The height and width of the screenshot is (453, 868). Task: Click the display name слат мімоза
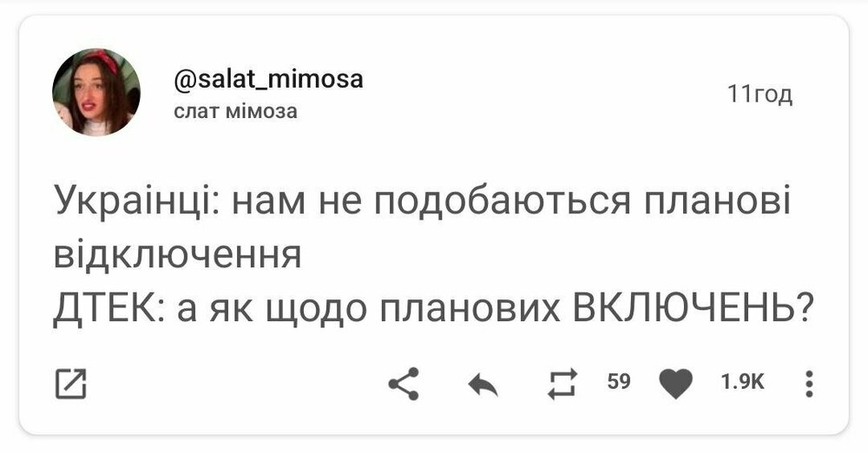coord(235,111)
